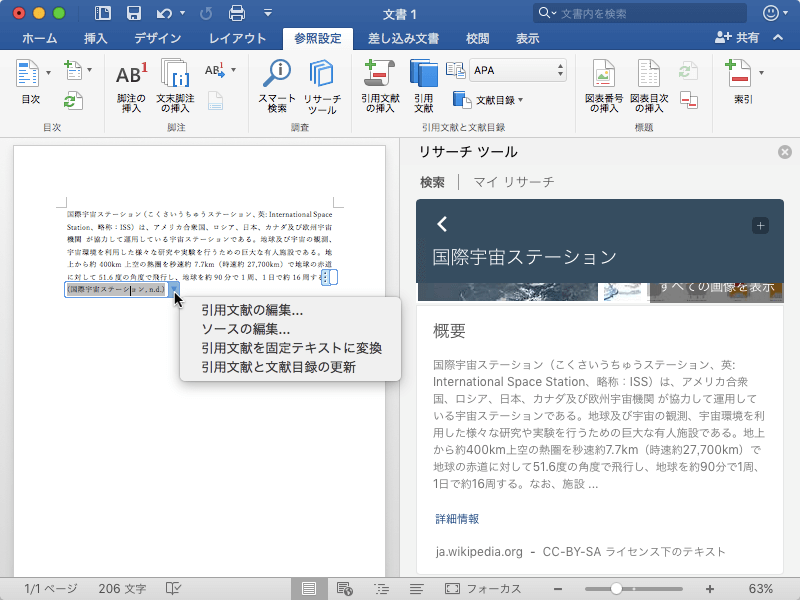Image resolution: width=800 pixels, height=600 pixels.
Task: Click the 詳細情報 link
Action: 457,519
